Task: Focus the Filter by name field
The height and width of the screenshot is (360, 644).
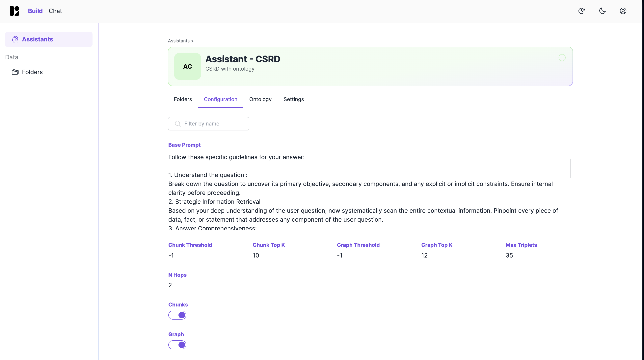Action: 212,124
